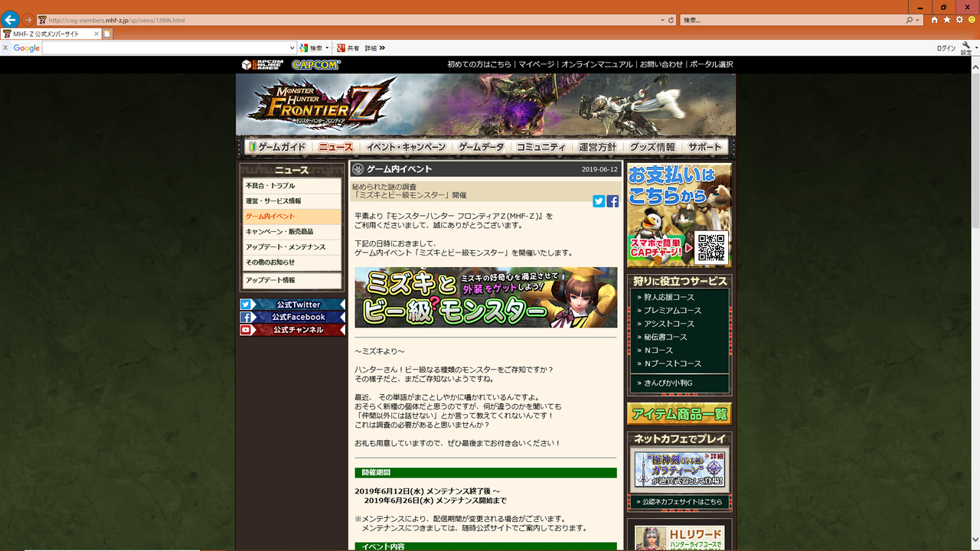Viewport: 980px width, 551px height.
Task: Open the 運営方針 nav tab
Action: pyautogui.click(x=597, y=147)
